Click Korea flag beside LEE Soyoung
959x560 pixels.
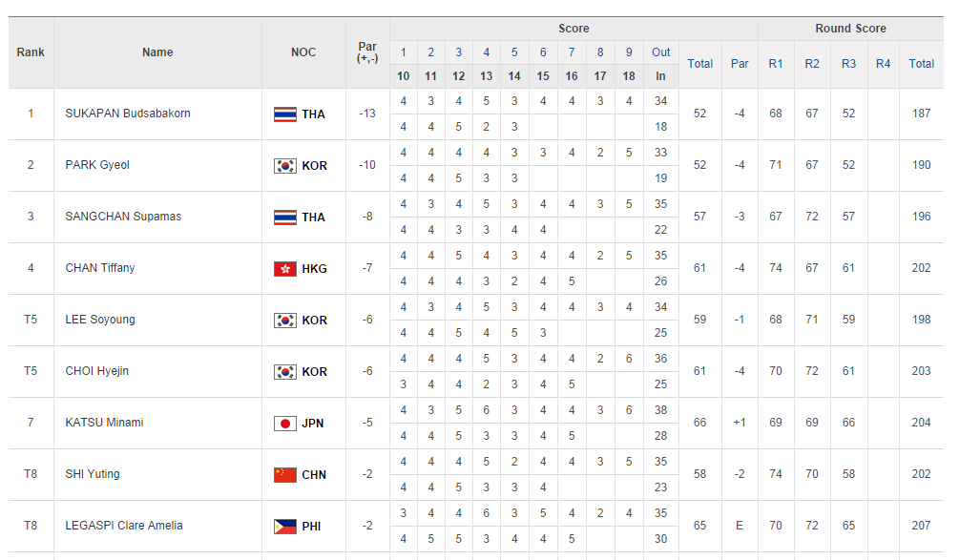[x=285, y=321]
